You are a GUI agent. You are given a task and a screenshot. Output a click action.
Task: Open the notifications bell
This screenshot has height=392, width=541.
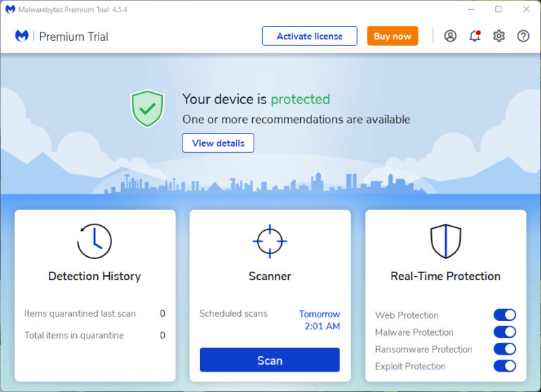[475, 36]
